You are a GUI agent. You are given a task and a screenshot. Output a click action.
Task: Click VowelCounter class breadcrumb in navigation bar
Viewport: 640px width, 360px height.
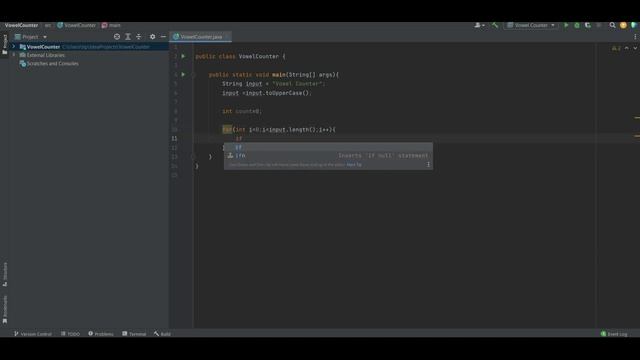[x=76, y=25]
